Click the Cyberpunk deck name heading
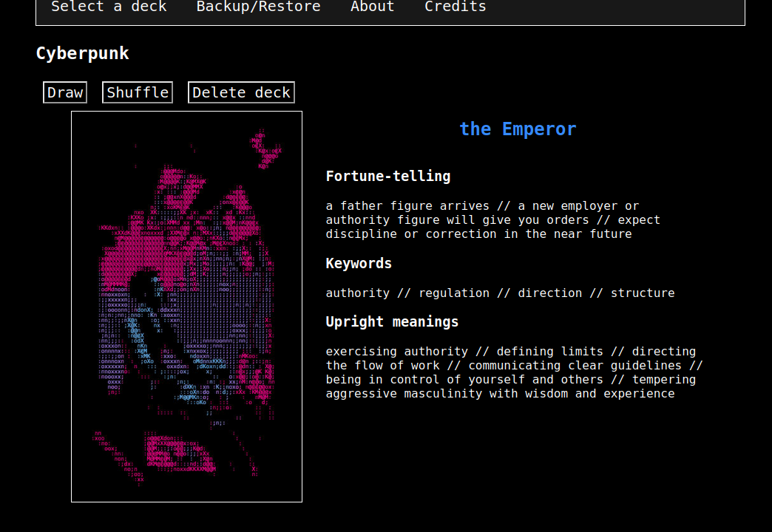Viewport: 772px width, 532px height. [82, 53]
